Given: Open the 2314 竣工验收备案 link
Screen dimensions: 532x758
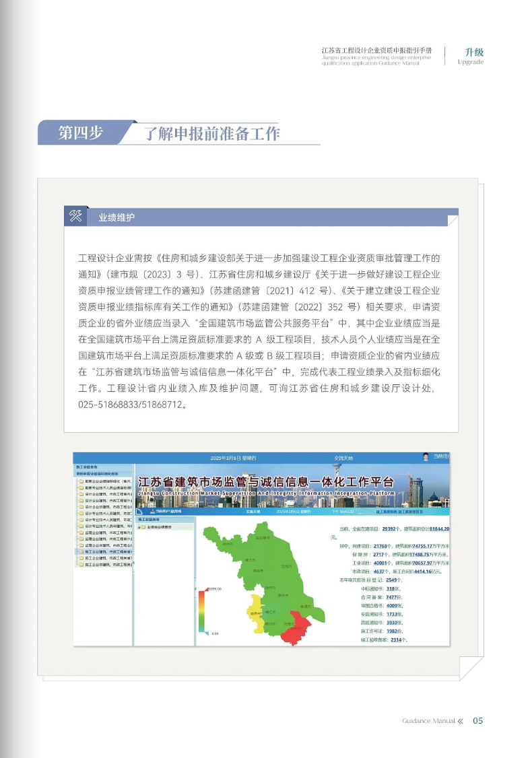Looking at the screenshot, I should pos(397,640).
